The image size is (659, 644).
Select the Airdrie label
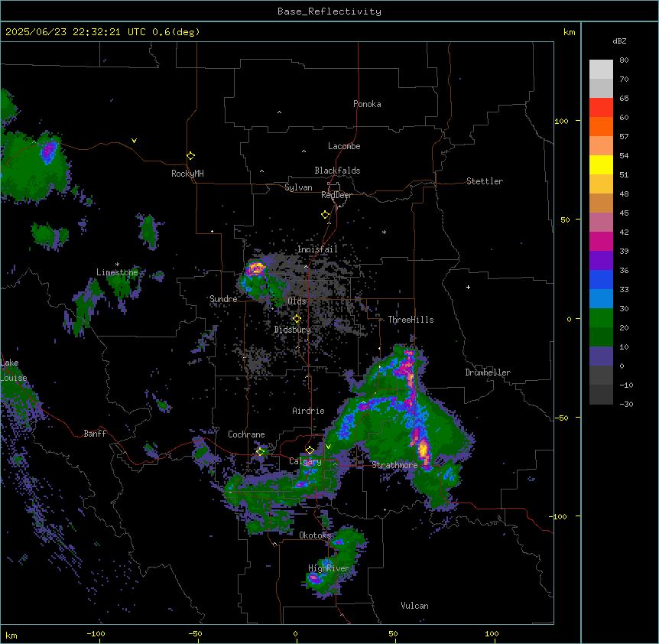click(x=308, y=411)
